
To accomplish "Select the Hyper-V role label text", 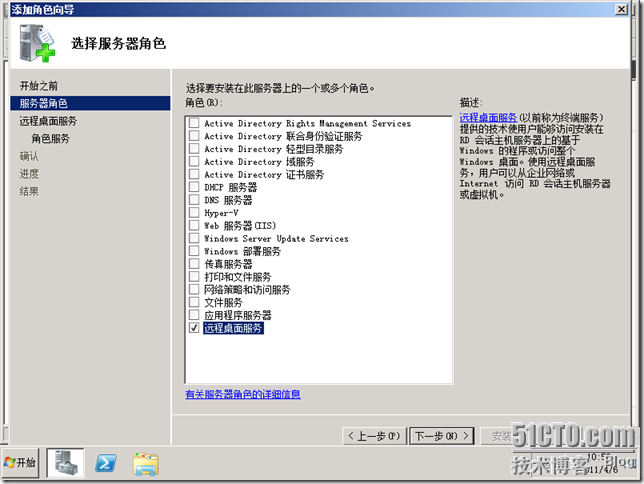I will coord(221,213).
